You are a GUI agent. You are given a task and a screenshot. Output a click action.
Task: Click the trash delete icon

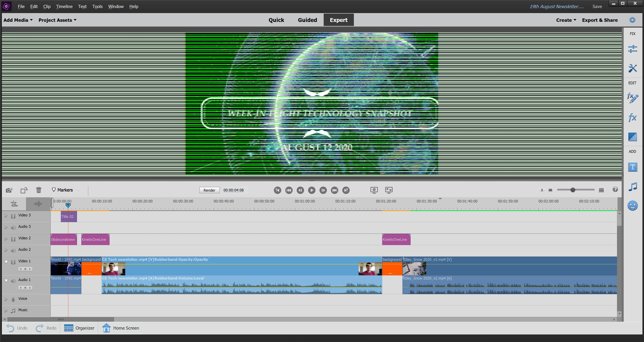coord(39,190)
